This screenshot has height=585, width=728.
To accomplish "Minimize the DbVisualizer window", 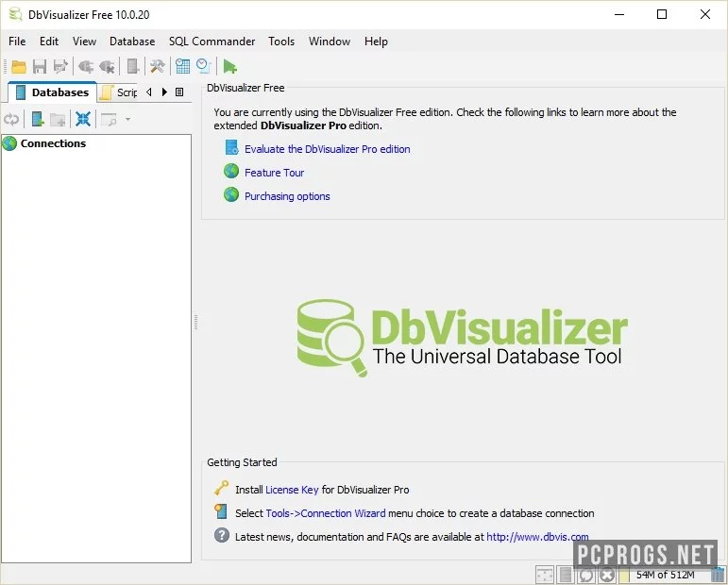I will click(x=619, y=14).
